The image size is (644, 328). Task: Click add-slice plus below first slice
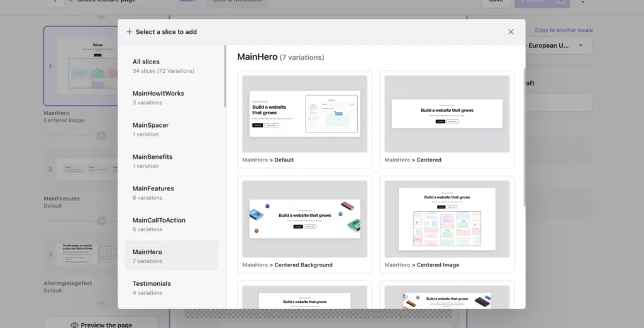pos(101,135)
